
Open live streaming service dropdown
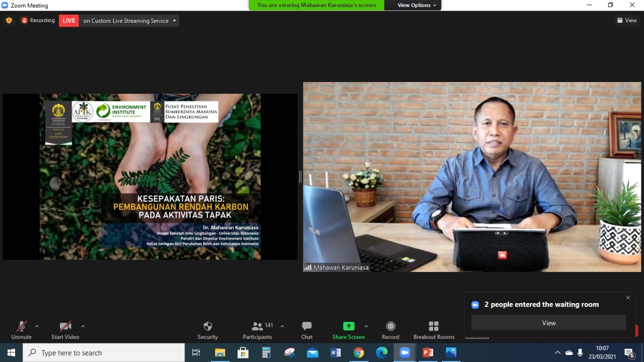[x=175, y=21]
